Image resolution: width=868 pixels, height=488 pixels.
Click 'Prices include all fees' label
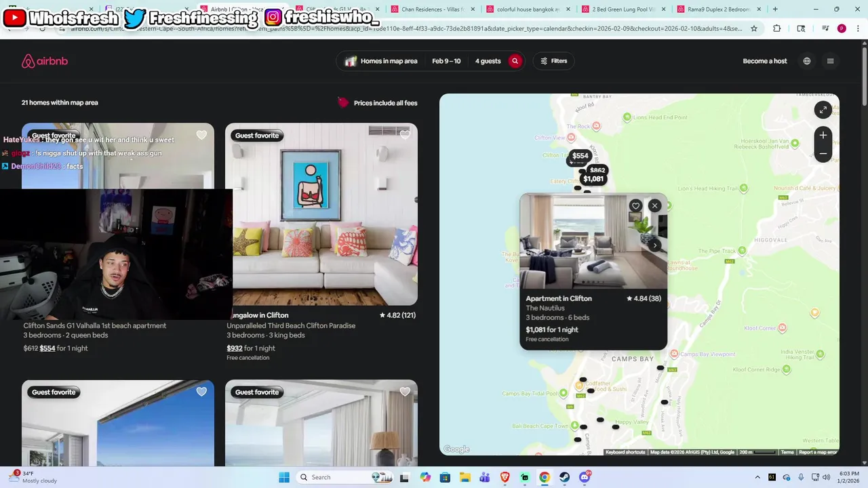coord(385,103)
